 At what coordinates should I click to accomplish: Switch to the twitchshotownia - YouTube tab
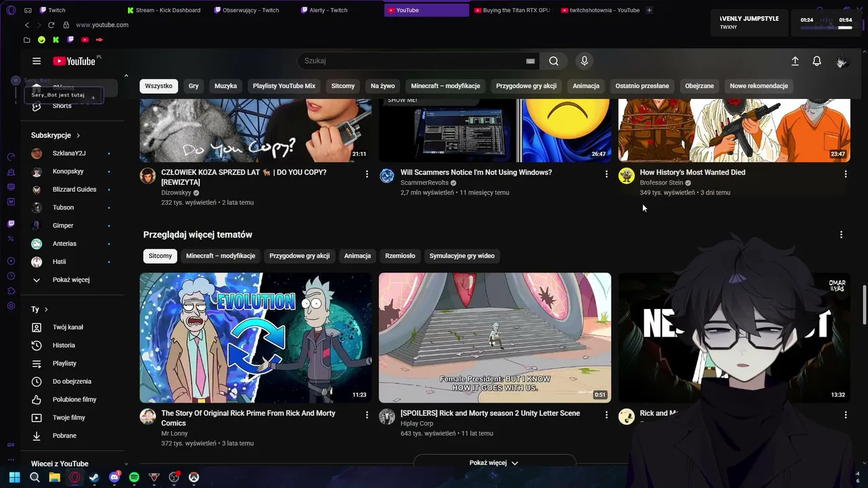601,10
